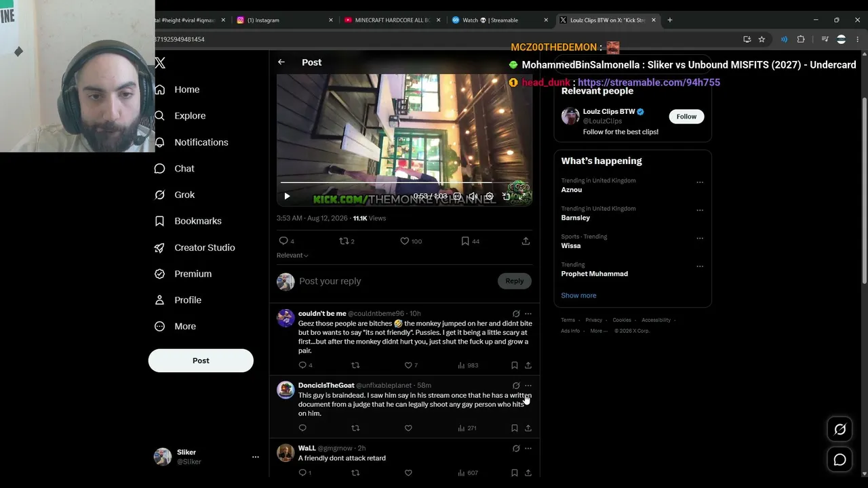Screen dimensions: 868x488
Task: Follow Loulz Clips BTW
Action: click(x=686, y=117)
